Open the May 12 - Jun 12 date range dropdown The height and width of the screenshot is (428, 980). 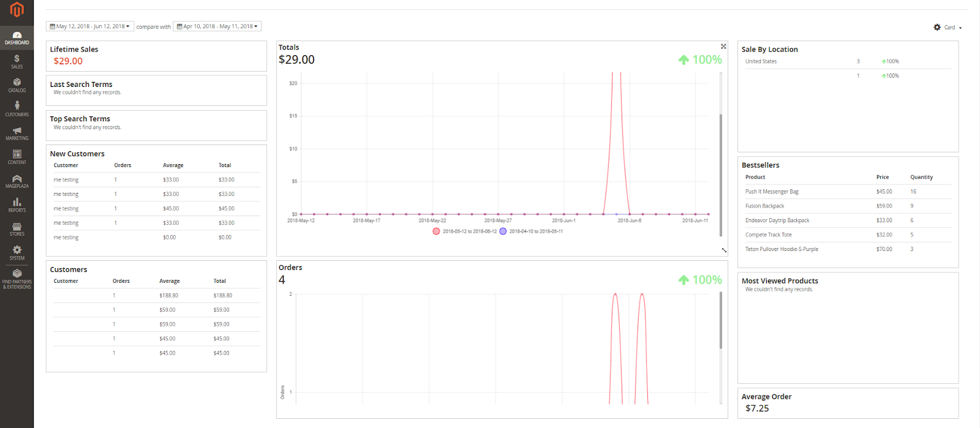[x=90, y=26]
